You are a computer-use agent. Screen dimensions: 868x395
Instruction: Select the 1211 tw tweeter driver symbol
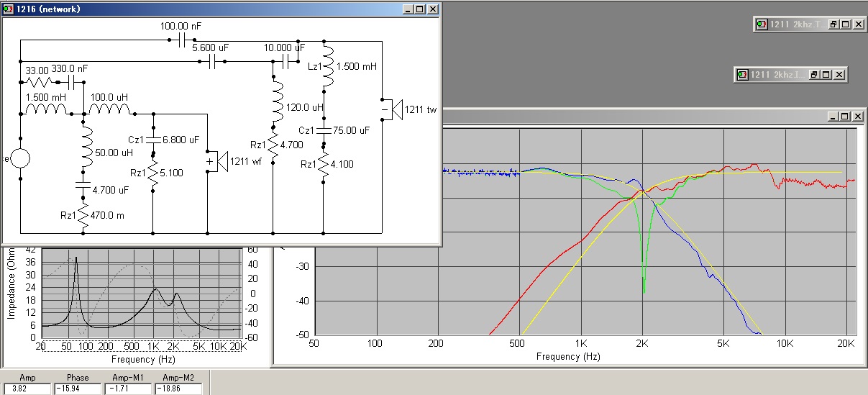click(393, 109)
